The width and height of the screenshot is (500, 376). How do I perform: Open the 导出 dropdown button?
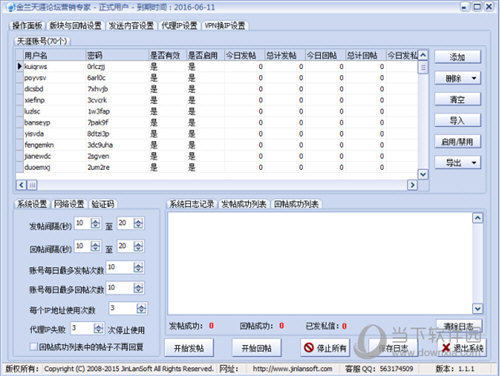coord(457,163)
